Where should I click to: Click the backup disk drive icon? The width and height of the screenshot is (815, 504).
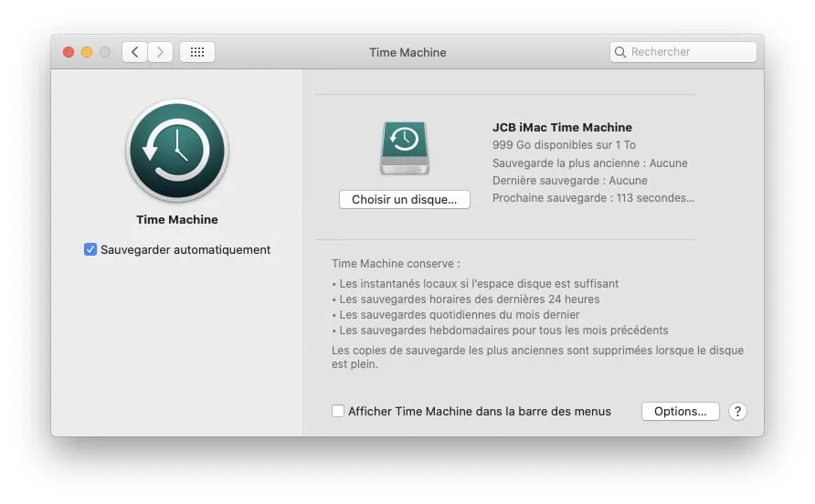(405, 148)
